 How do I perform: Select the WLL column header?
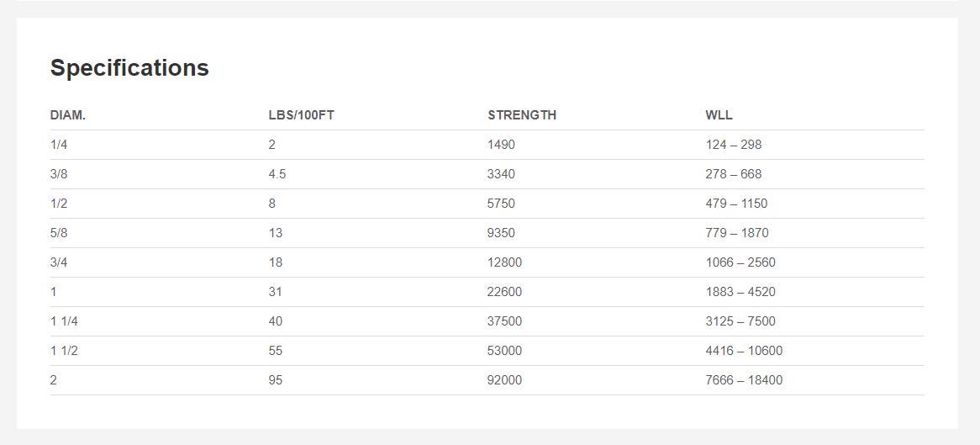[719, 115]
